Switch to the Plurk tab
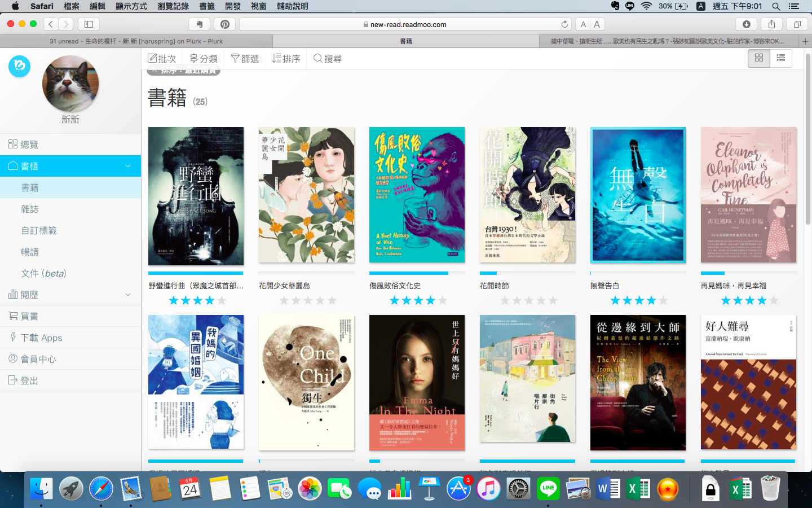Viewport: 812px width, 508px height. [136, 41]
